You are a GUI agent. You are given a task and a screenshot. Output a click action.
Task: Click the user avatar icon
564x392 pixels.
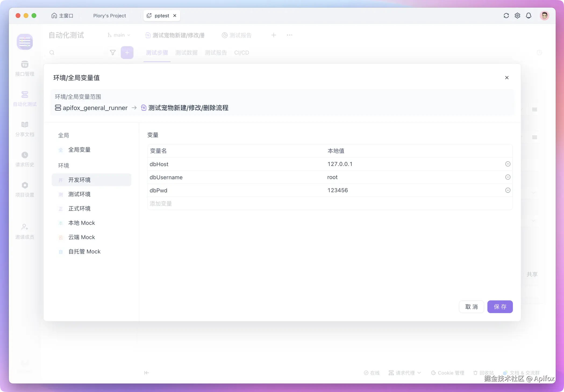pos(544,16)
